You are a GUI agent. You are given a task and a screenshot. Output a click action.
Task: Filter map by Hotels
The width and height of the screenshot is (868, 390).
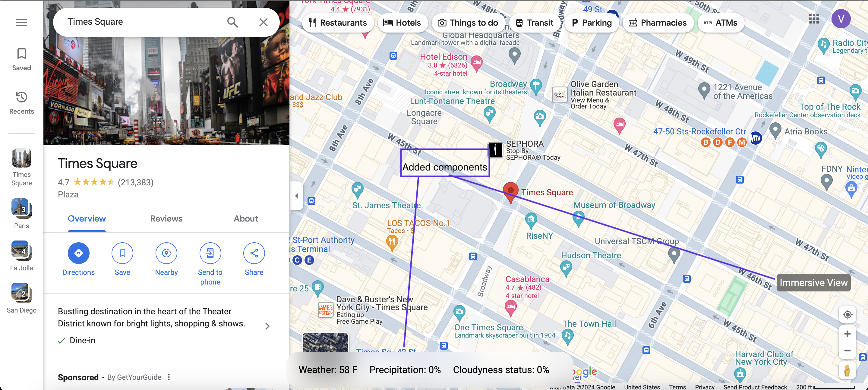tap(402, 23)
